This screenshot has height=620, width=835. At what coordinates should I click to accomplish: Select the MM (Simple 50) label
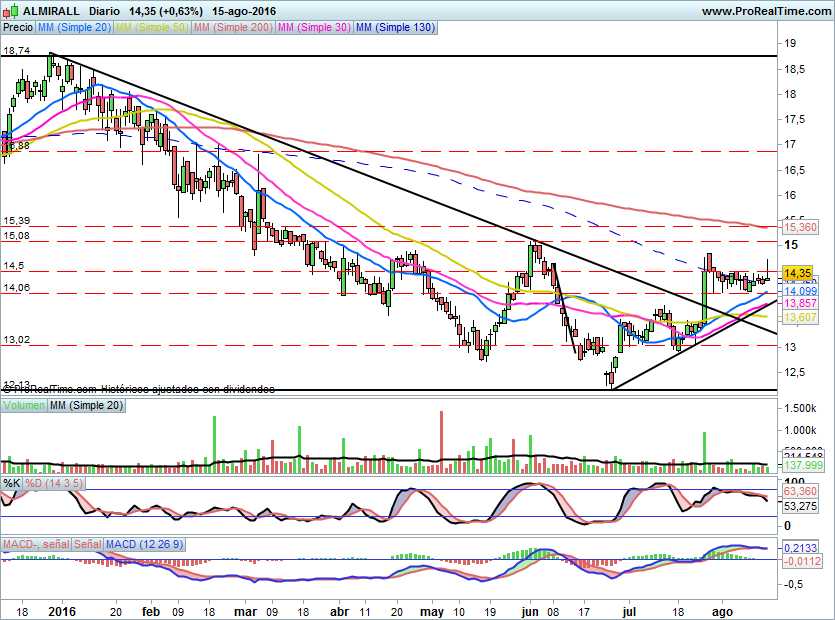click(x=152, y=27)
